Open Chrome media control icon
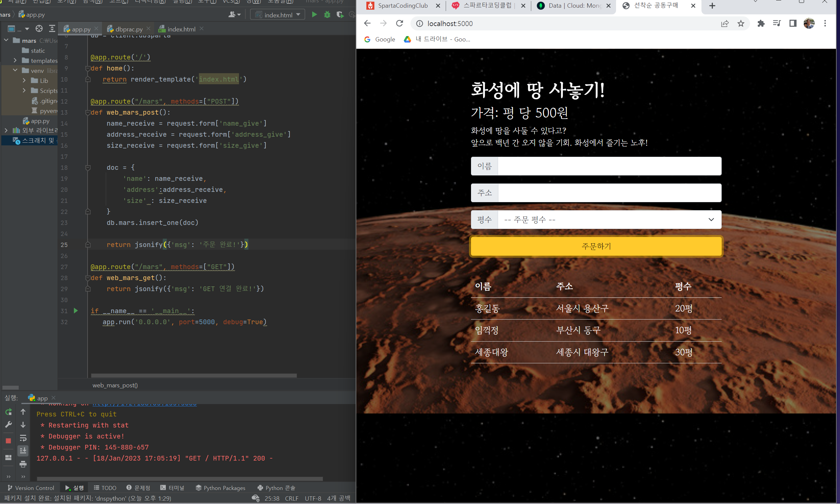This screenshot has height=504, width=840. click(776, 23)
